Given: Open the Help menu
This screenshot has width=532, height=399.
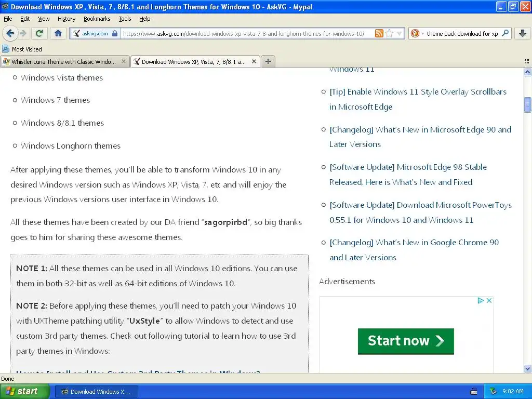Looking at the screenshot, I should point(144,19).
